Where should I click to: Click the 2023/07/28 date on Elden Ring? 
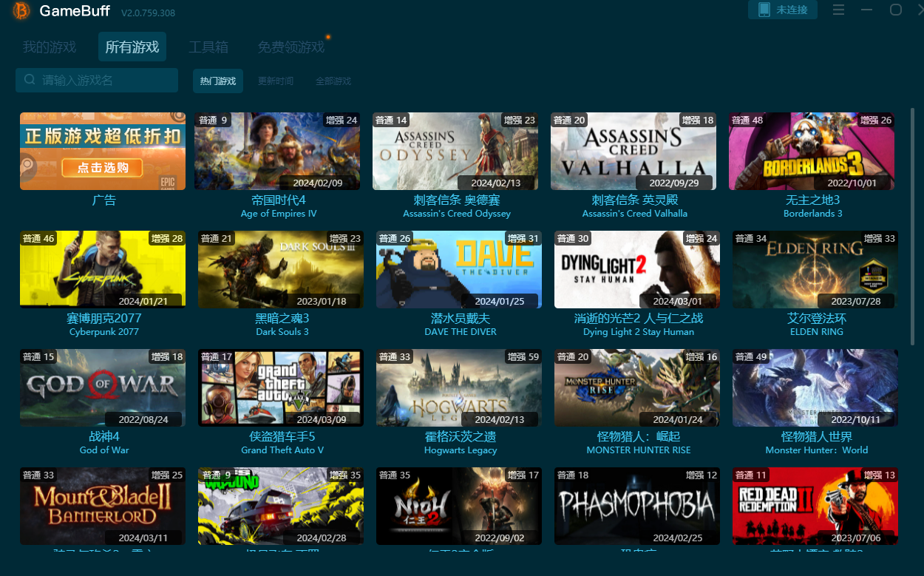coord(856,301)
